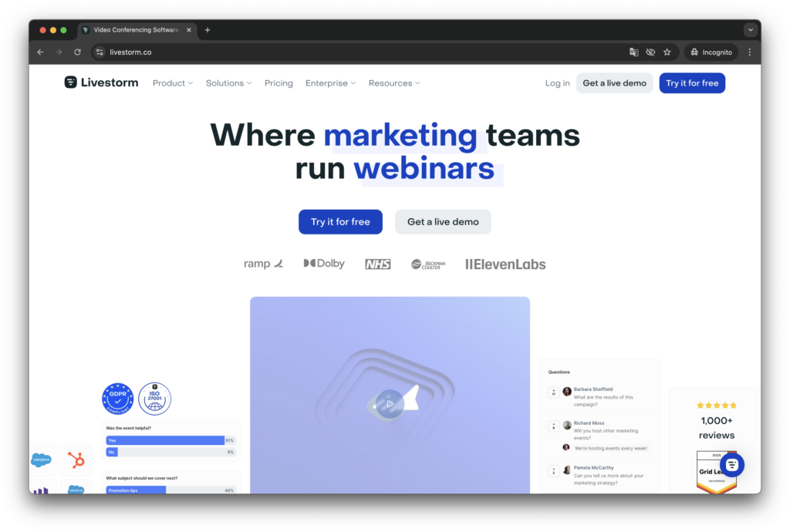Click the GDPR Compliant badge
790x532 pixels.
[118, 398]
